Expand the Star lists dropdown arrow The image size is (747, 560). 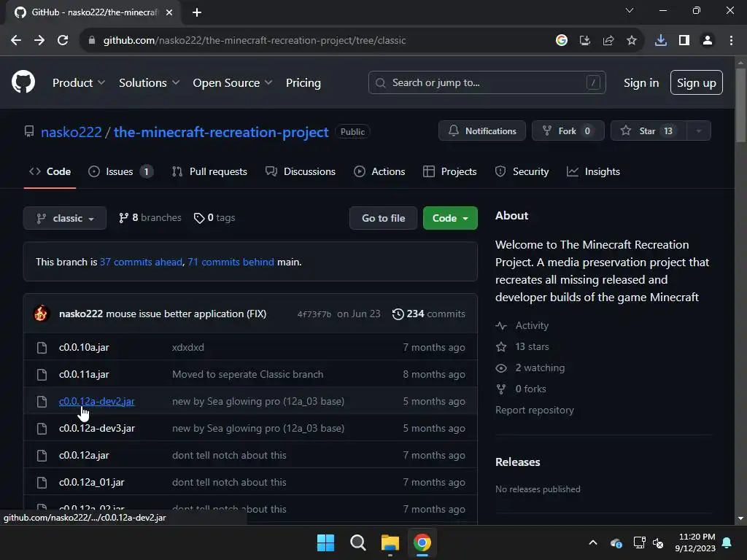(x=698, y=131)
